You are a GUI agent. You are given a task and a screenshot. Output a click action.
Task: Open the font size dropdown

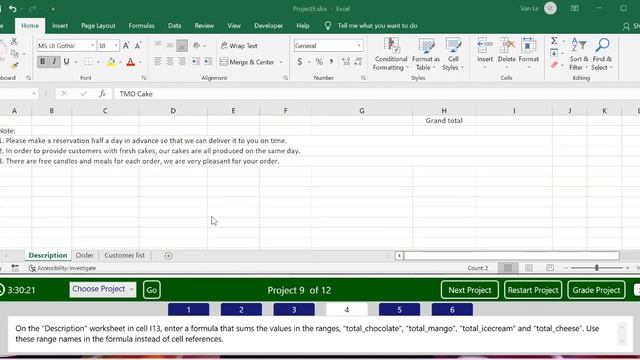tap(116, 46)
